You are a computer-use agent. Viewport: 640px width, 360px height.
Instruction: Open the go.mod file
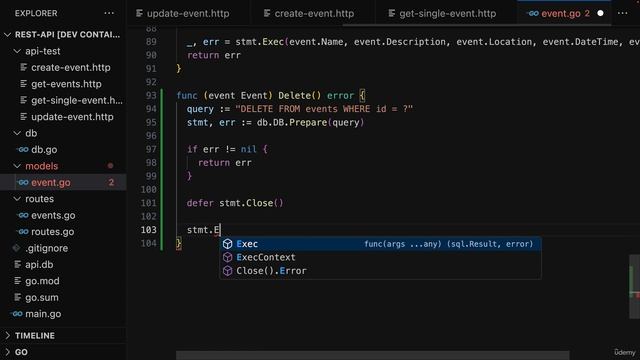[63, 281]
